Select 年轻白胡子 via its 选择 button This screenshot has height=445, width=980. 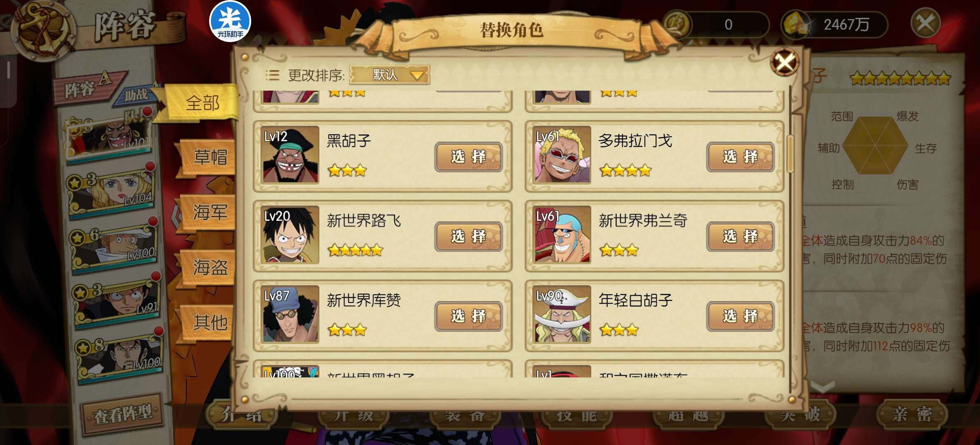[740, 316]
